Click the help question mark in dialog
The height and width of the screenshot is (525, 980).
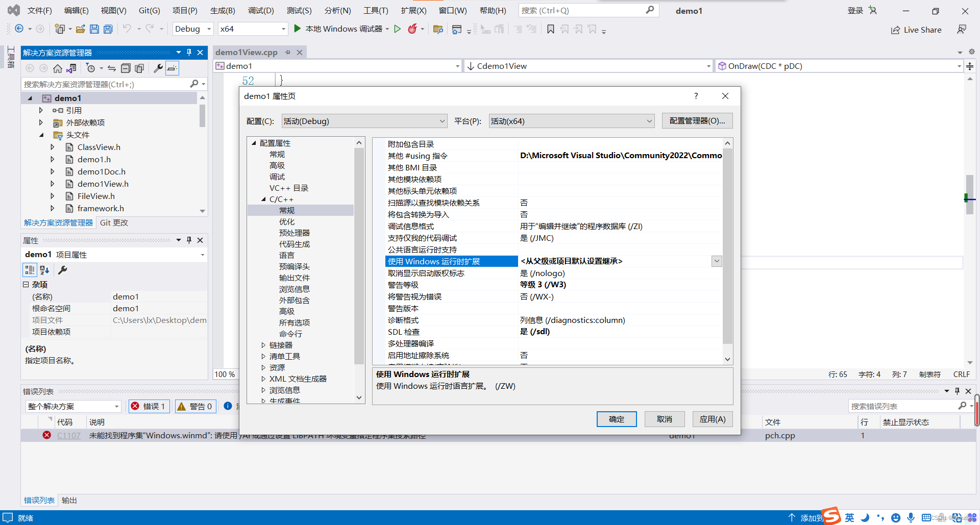(696, 96)
